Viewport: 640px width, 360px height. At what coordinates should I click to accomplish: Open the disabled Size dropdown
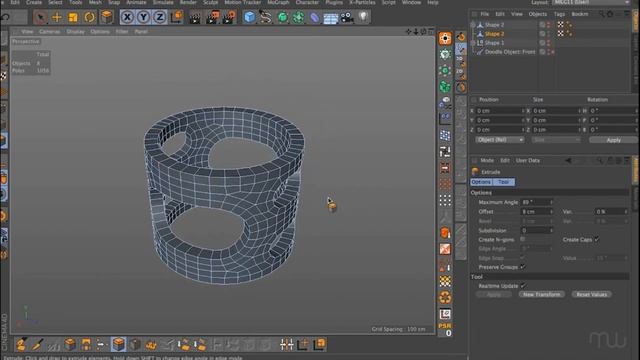556,140
